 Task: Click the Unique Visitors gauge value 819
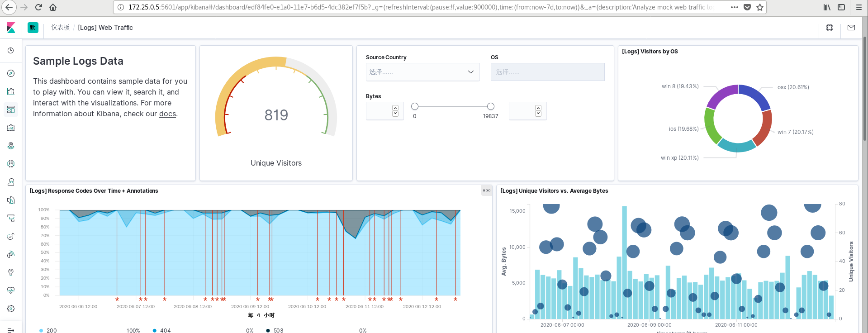[276, 115]
